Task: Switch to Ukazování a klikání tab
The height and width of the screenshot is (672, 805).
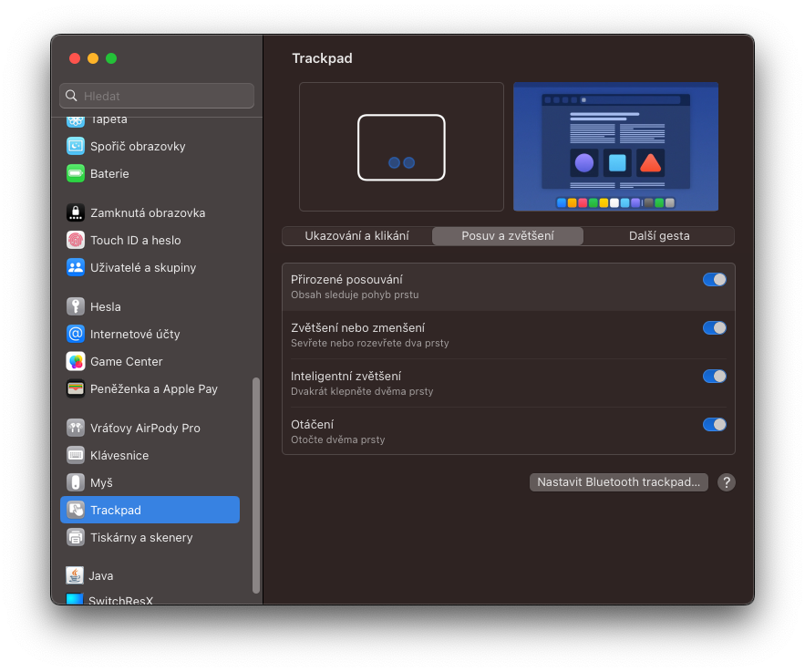Action: click(x=356, y=236)
